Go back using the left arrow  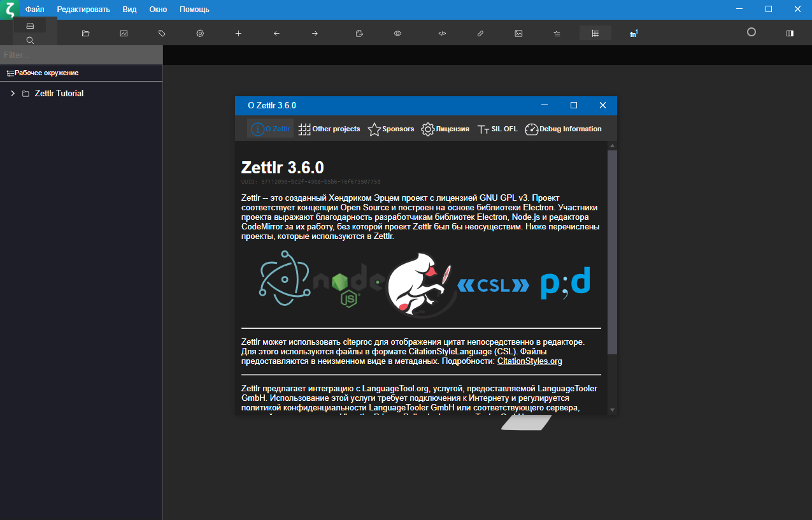(276, 33)
